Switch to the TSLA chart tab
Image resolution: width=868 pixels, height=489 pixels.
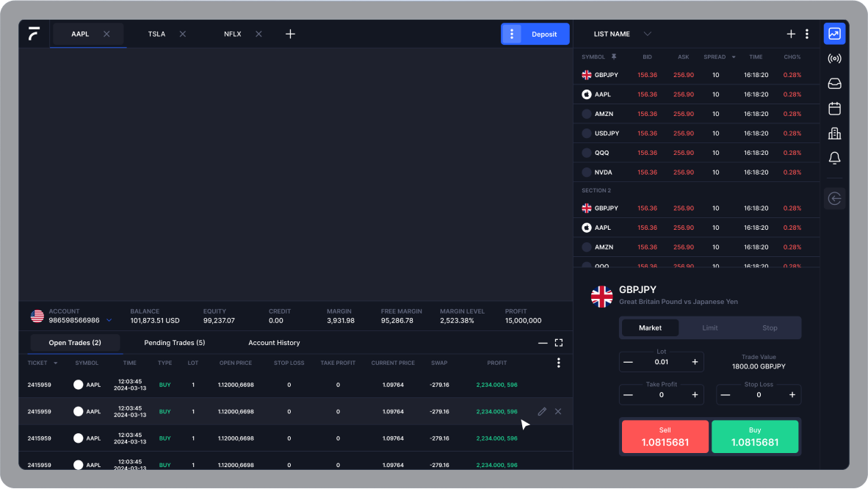156,34
